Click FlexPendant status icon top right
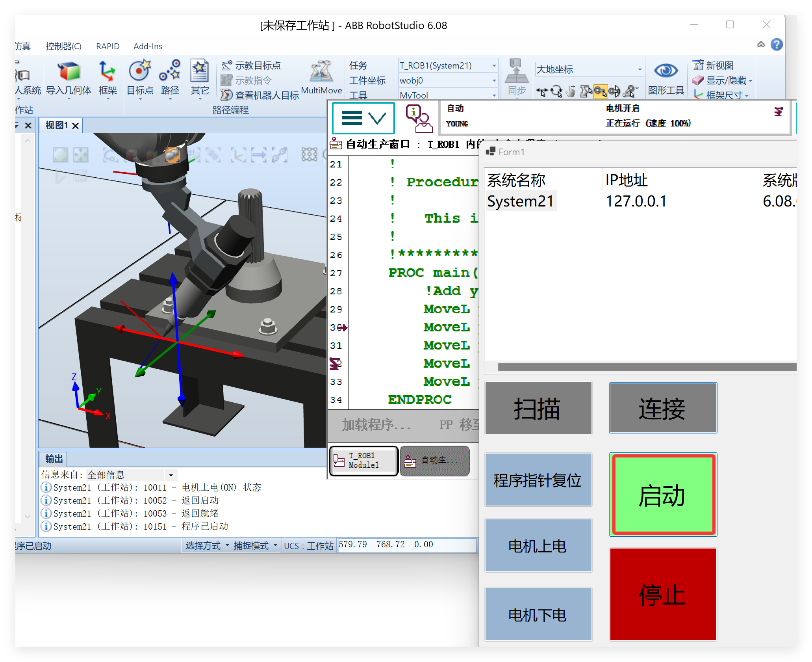812x662 pixels. click(778, 112)
